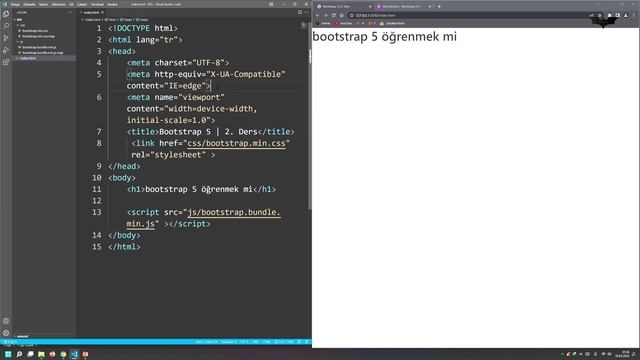Bookmark the page with the star icon
640x360 pixels.
[600, 15]
